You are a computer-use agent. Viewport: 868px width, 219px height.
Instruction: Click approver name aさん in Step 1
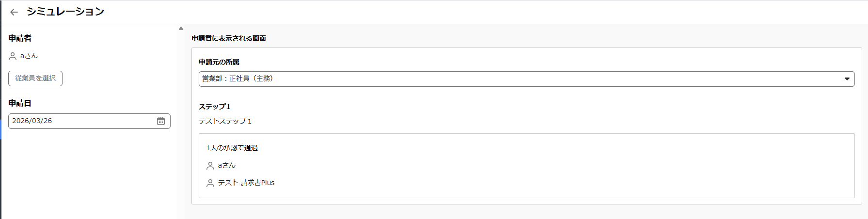pyautogui.click(x=227, y=166)
